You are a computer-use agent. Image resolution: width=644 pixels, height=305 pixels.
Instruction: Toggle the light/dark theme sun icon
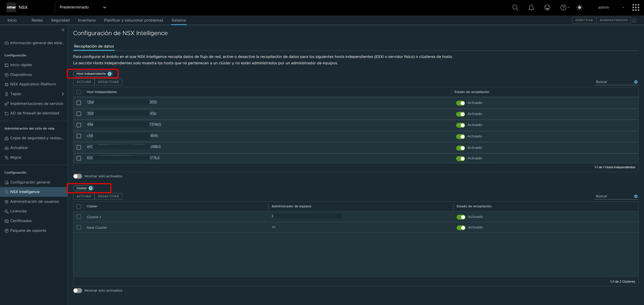580,7
